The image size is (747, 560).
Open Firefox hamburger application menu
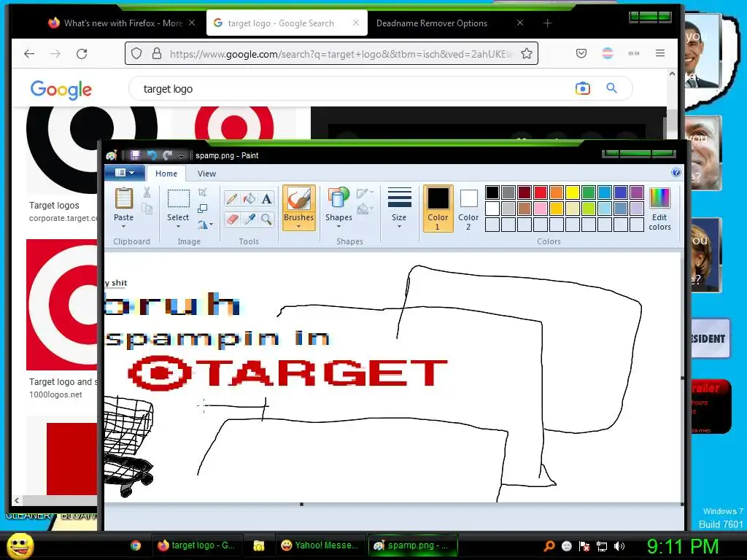tap(659, 53)
